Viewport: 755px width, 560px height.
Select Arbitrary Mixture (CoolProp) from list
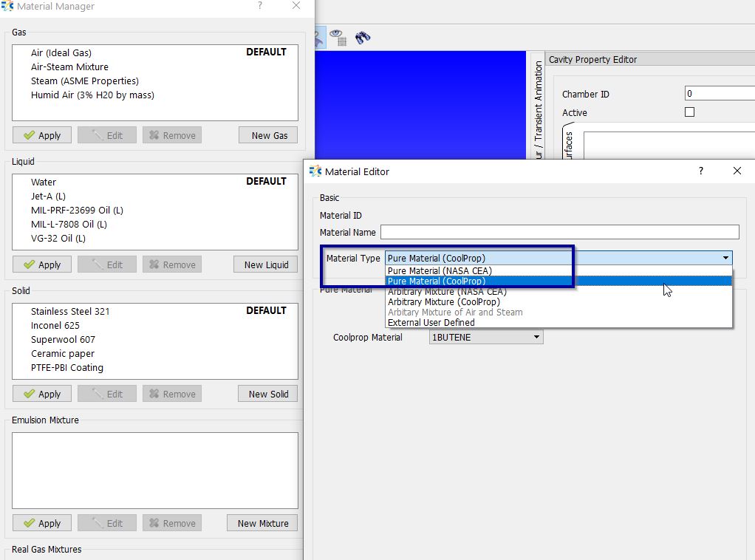pyautogui.click(x=443, y=301)
